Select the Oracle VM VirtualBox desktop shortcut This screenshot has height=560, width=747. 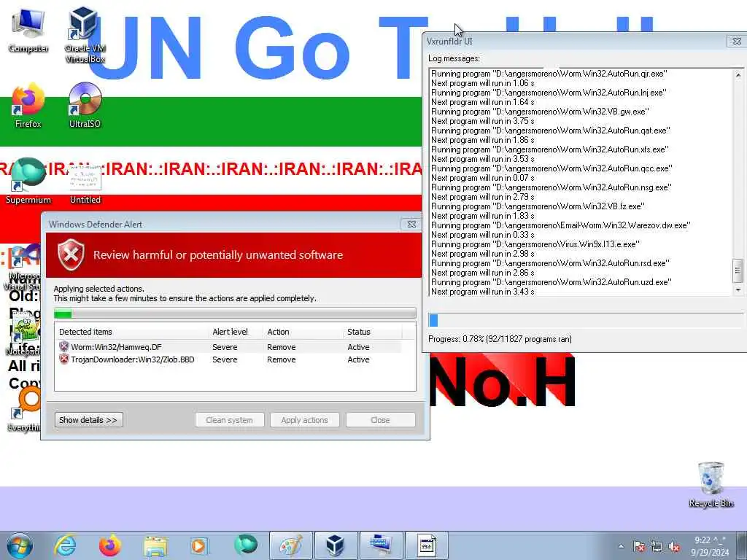point(85,34)
